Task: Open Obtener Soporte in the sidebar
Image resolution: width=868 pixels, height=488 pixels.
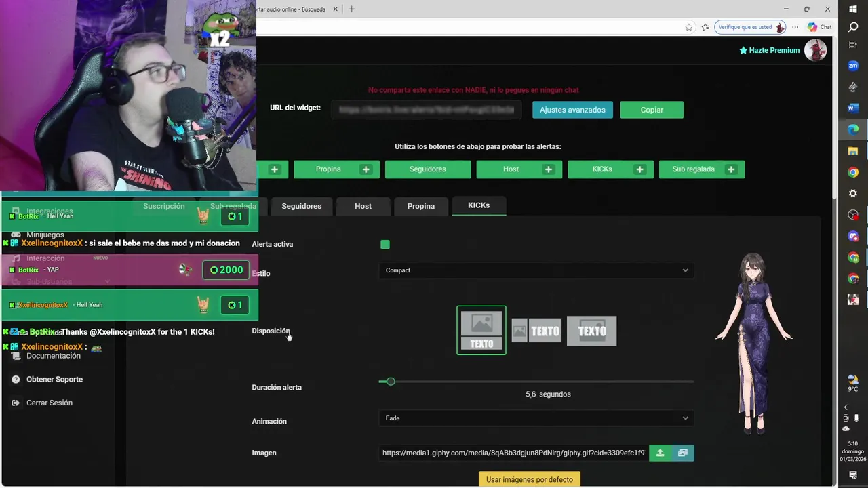Action: point(54,380)
